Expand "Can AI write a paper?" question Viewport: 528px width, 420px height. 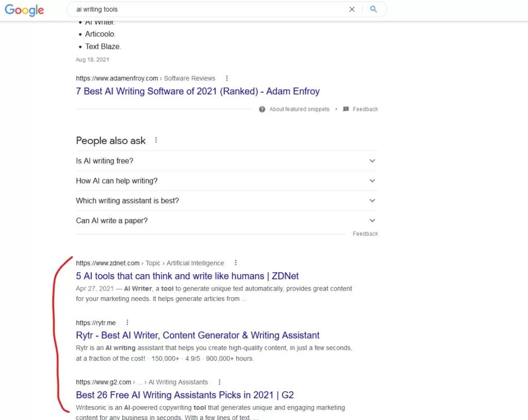[x=227, y=221]
